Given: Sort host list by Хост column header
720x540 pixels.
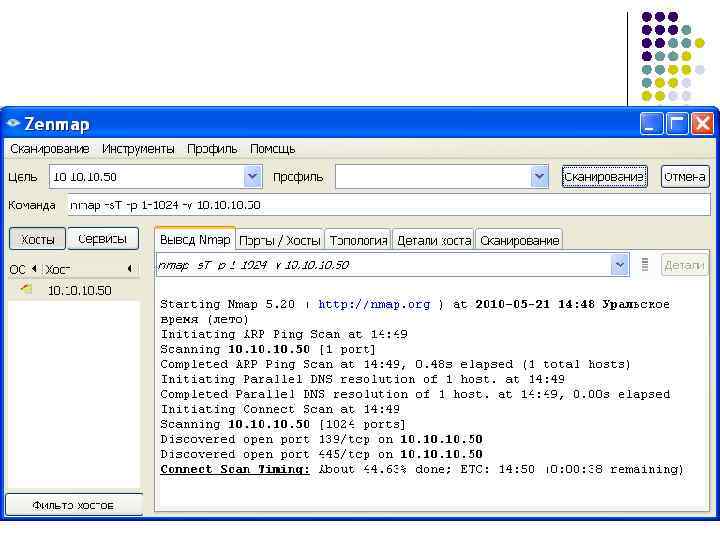Looking at the screenshot, I should tap(89, 269).
